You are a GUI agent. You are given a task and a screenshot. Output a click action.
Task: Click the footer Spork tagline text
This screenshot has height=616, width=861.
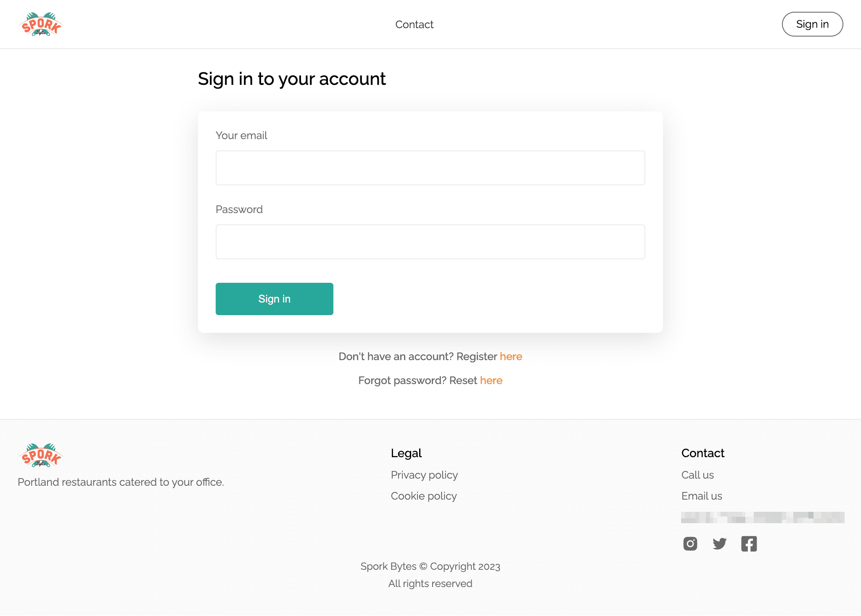pyautogui.click(x=120, y=482)
